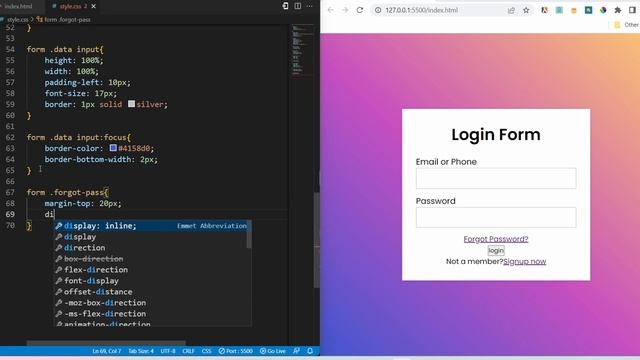Click the share page icon in address bar
The width and height of the screenshot is (640, 360).
click(511, 10)
